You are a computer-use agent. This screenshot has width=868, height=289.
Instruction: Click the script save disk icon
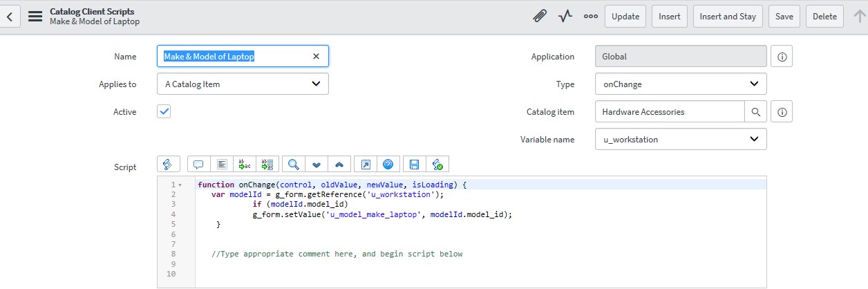(x=413, y=165)
